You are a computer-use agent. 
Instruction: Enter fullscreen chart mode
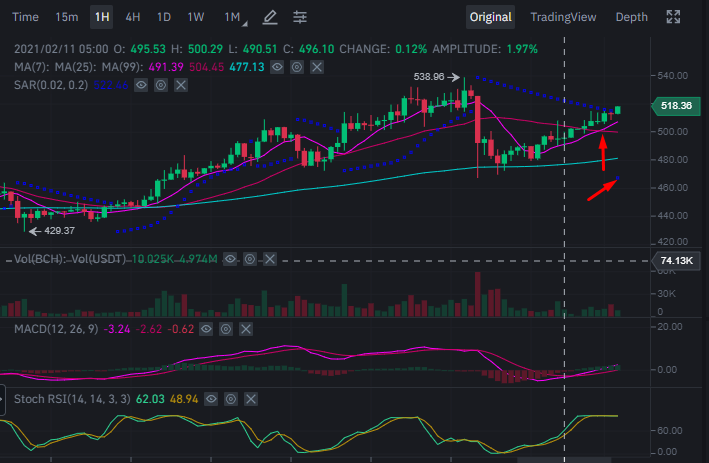(x=673, y=17)
